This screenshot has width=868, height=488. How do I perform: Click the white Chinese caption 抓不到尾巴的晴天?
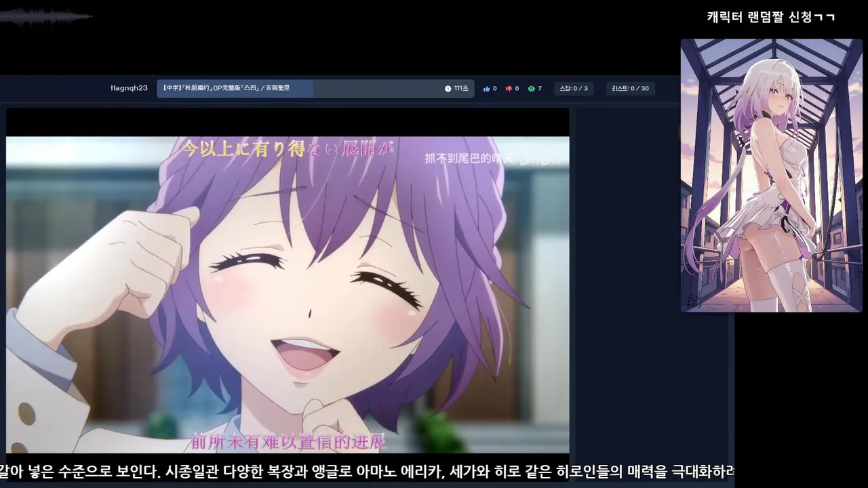pyautogui.click(x=469, y=159)
